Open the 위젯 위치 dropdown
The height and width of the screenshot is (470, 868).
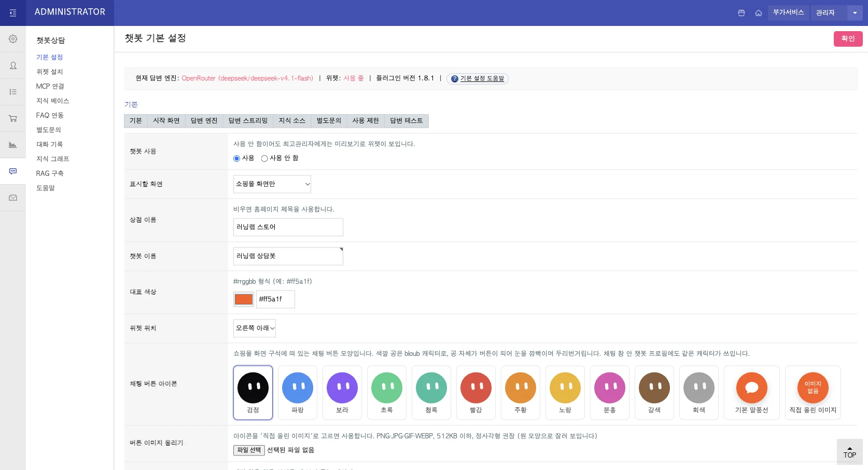coord(255,328)
